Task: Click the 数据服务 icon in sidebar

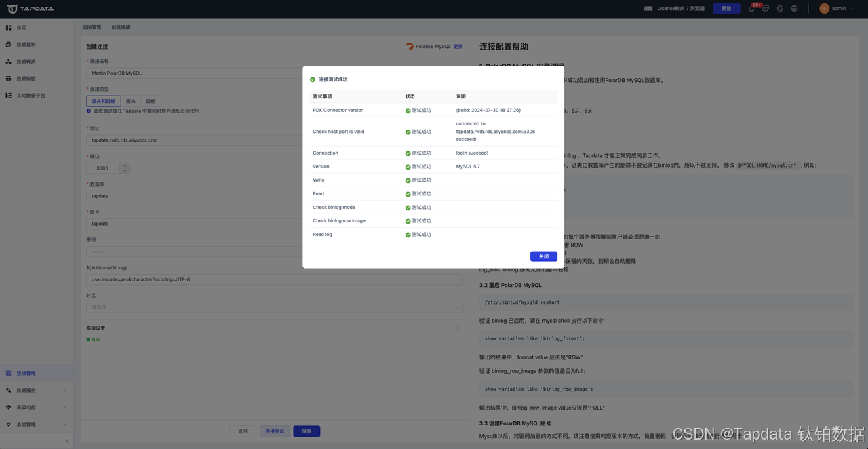Action: pyautogui.click(x=8, y=390)
